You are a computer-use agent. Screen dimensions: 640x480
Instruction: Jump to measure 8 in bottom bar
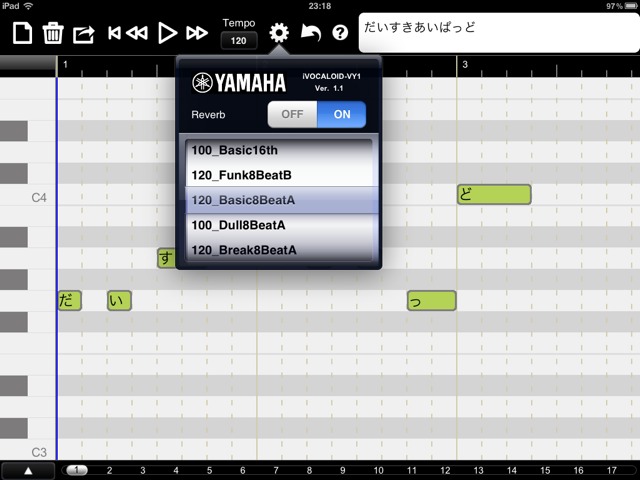click(309, 470)
